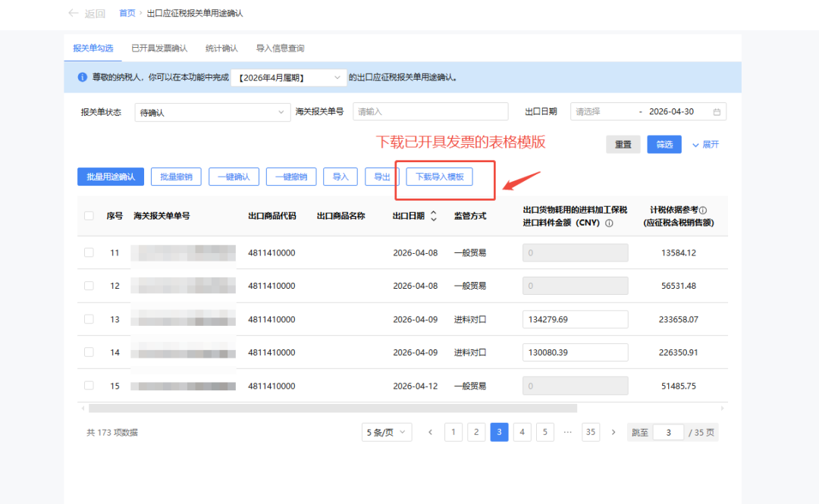
Task: Click the 共 173 项数据 total text
Action: pyautogui.click(x=111, y=433)
